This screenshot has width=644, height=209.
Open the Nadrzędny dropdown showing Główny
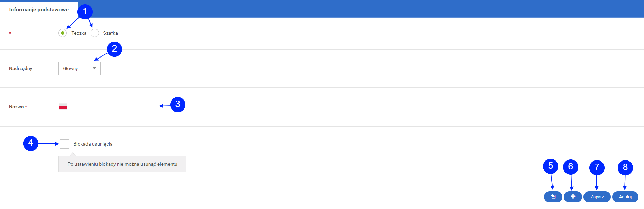80,69
